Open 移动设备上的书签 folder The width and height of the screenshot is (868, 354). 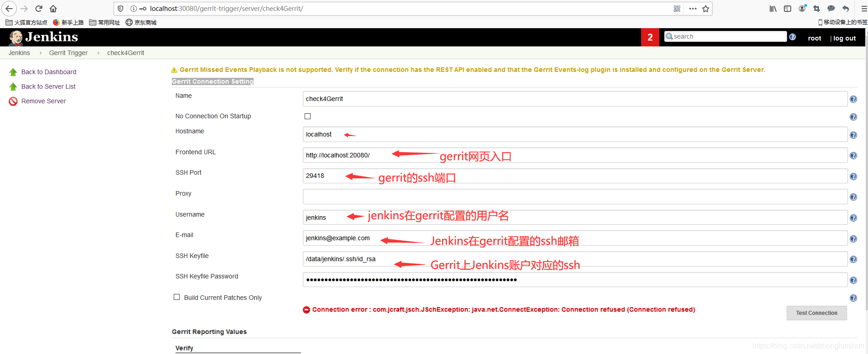843,22
